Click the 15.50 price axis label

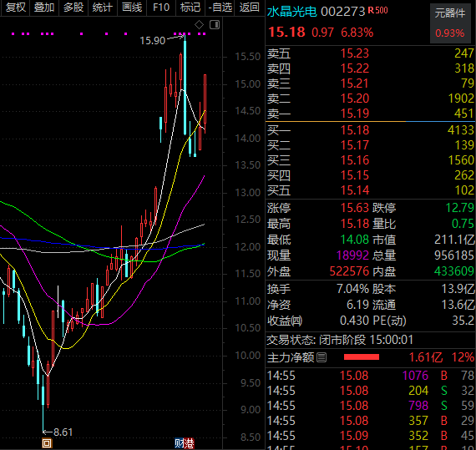tap(248, 57)
